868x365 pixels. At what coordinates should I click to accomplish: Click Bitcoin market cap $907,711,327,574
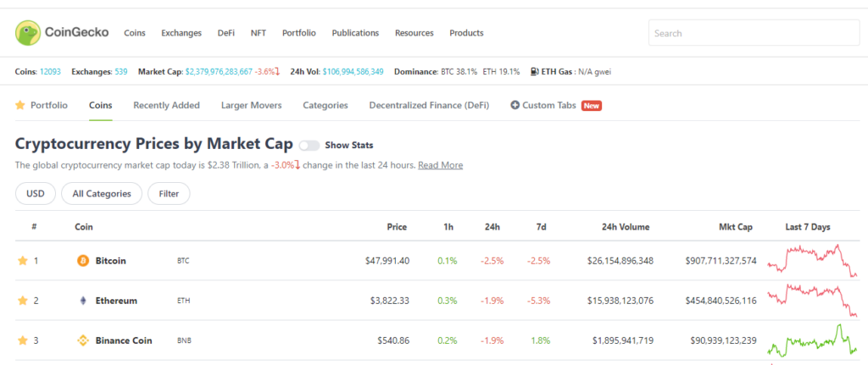721,261
